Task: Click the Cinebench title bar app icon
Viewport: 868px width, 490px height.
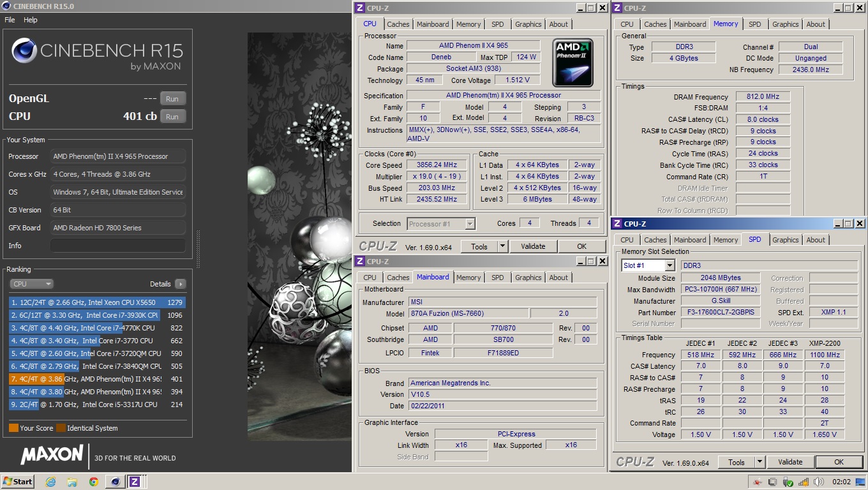Action: [6, 6]
